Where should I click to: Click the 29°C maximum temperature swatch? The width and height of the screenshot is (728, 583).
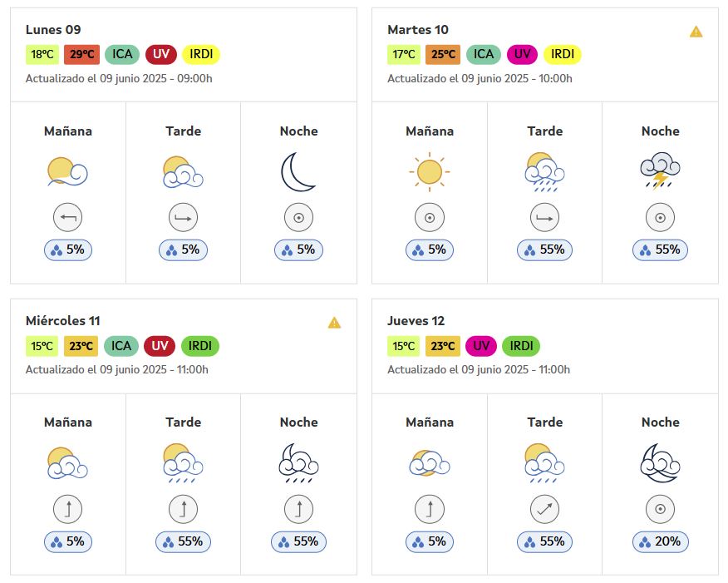tap(81, 54)
